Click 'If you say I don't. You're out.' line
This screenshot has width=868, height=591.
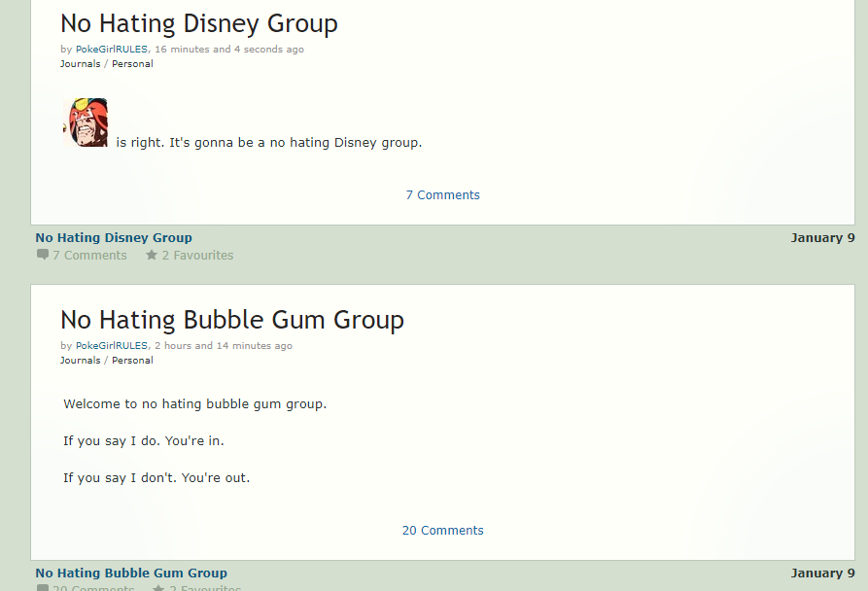156,478
